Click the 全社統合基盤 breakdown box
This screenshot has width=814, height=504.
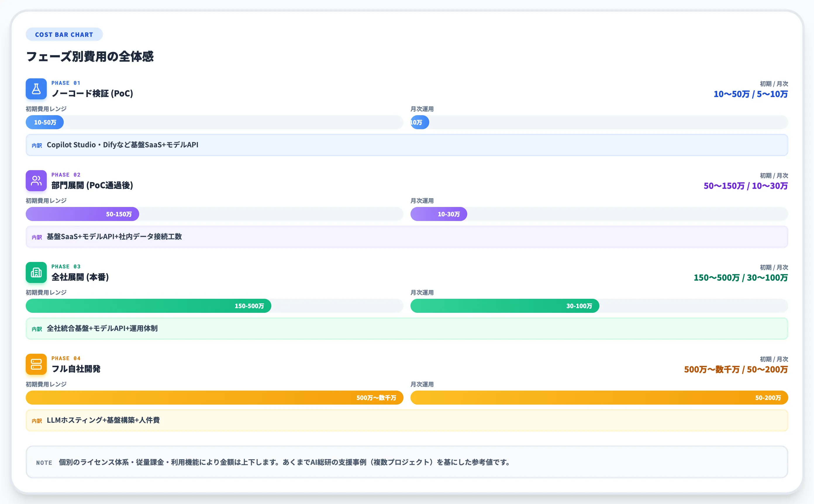[x=407, y=328]
